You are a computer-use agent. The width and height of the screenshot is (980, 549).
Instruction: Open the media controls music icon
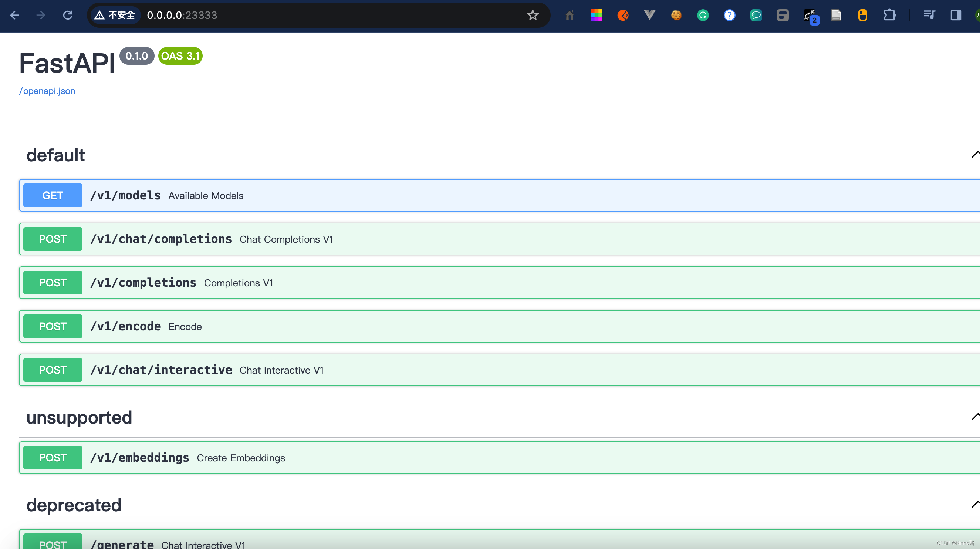click(x=929, y=15)
